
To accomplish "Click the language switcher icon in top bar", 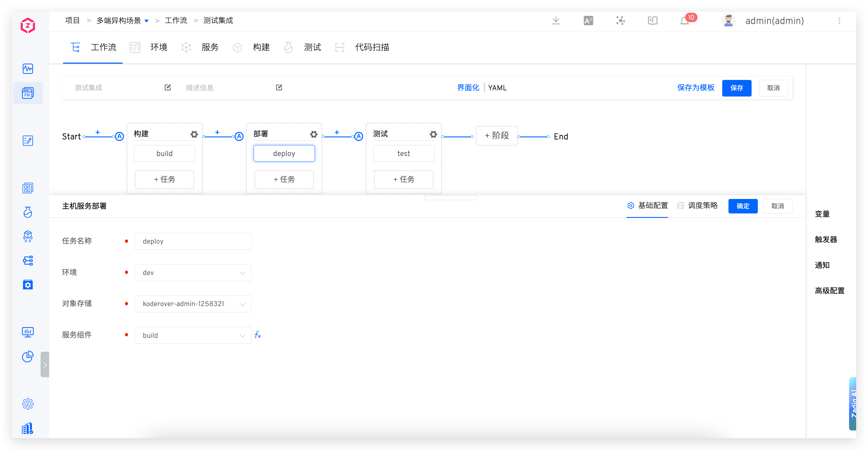I will (588, 20).
